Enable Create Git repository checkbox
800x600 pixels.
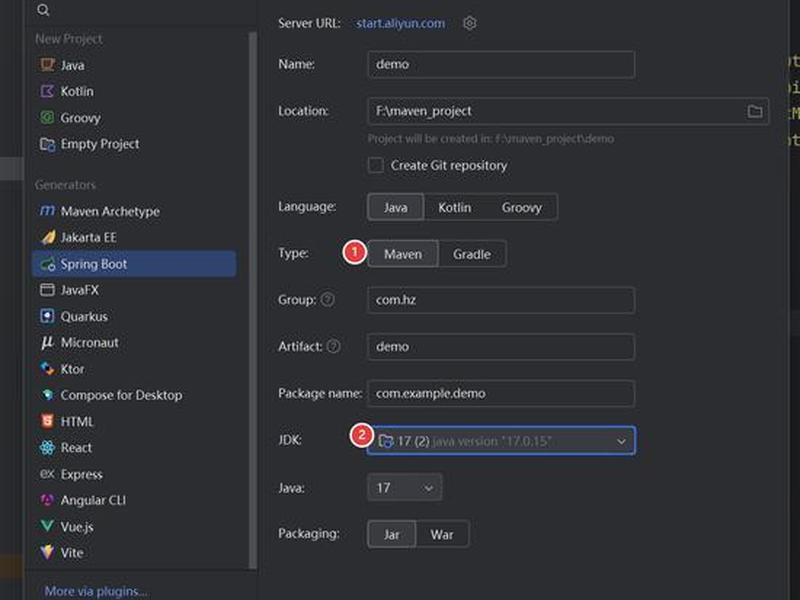pos(376,165)
